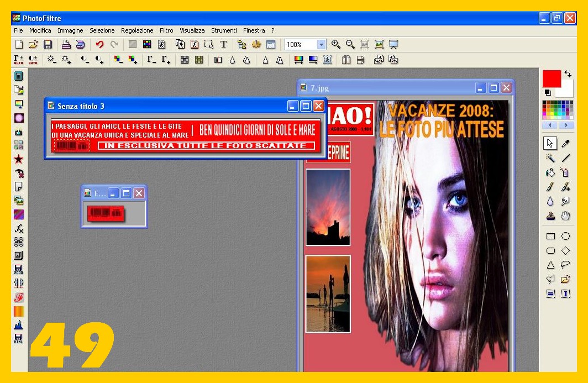Viewport: 588px width, 383px height.
Task: Click the sunset thumbnail in the magazine cover
Action: [x=328, y=207]
